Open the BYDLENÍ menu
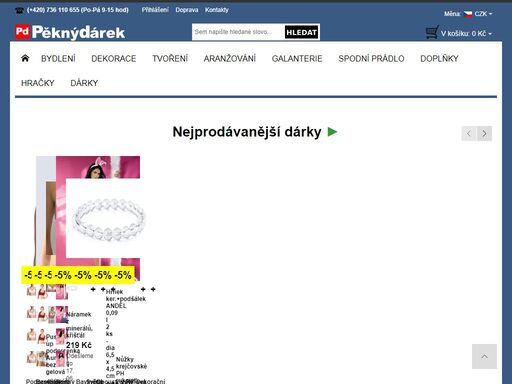Viewport: 512px width, 384px height. (x=58, y=59)
